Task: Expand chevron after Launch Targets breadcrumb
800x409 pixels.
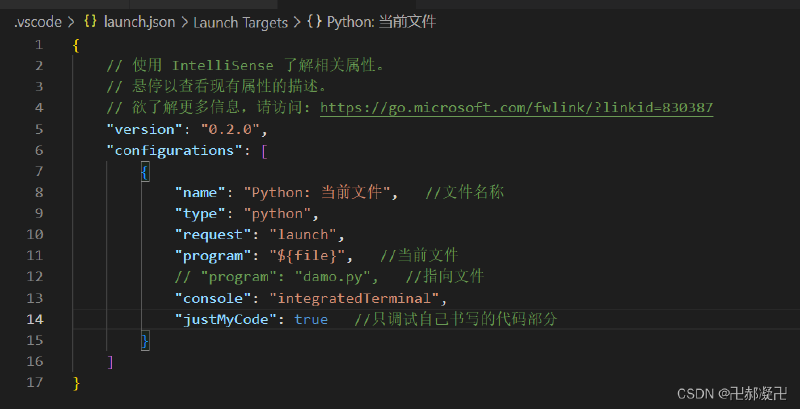Action: (296, 22)
